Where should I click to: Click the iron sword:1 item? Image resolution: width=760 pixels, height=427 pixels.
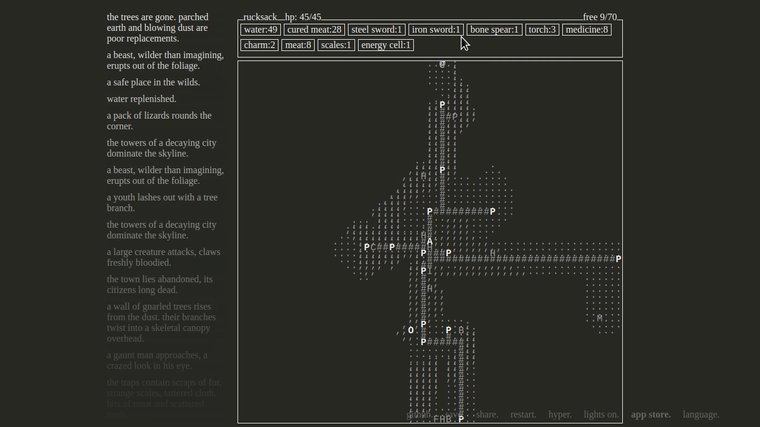tap(436, 30)
